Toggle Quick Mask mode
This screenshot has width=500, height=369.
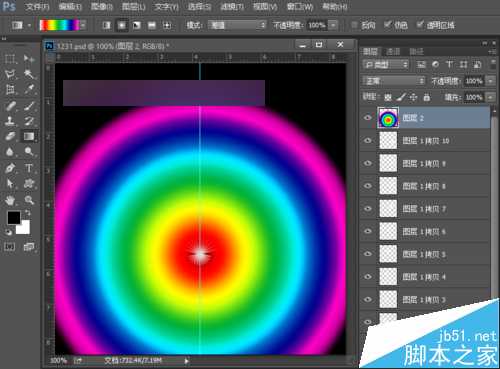coord(10,247)
